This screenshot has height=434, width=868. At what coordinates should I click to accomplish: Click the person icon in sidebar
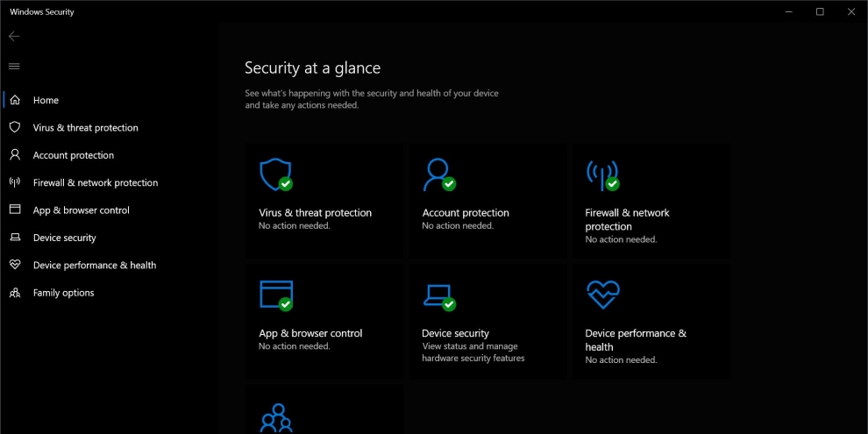click(x=15, y=154)
